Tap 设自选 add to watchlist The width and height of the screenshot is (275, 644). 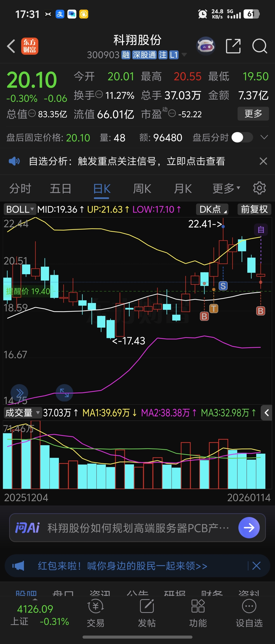coord(249,614)
